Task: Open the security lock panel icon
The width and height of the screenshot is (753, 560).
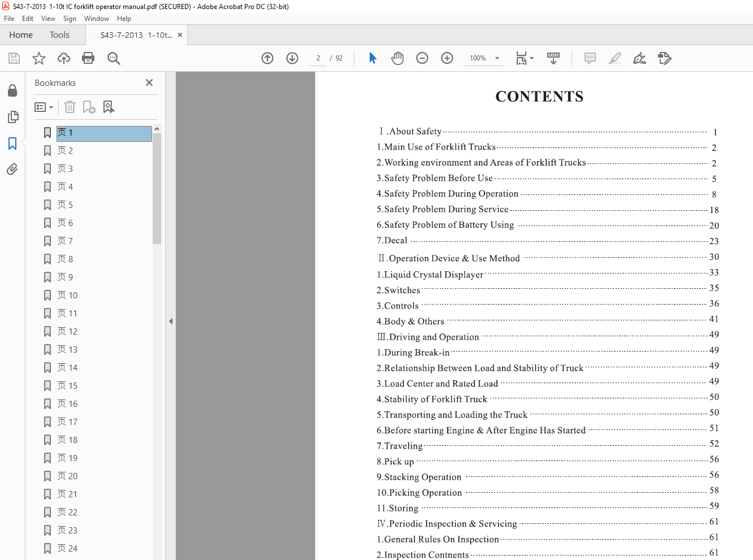Action: [x=12, y=90]
